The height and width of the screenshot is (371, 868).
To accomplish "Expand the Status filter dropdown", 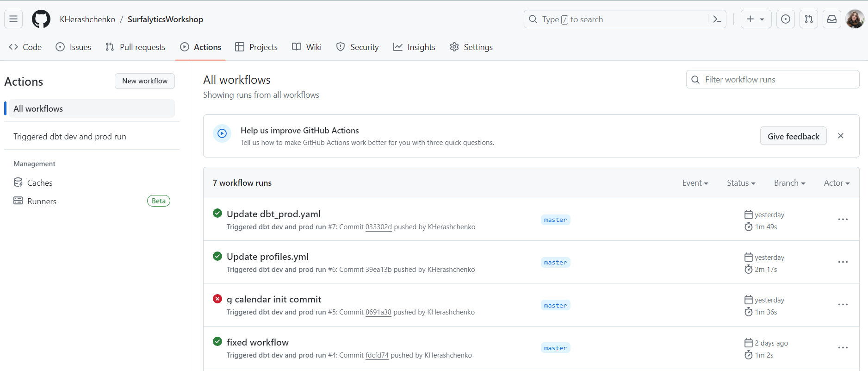I will click(x=741, y=183).
